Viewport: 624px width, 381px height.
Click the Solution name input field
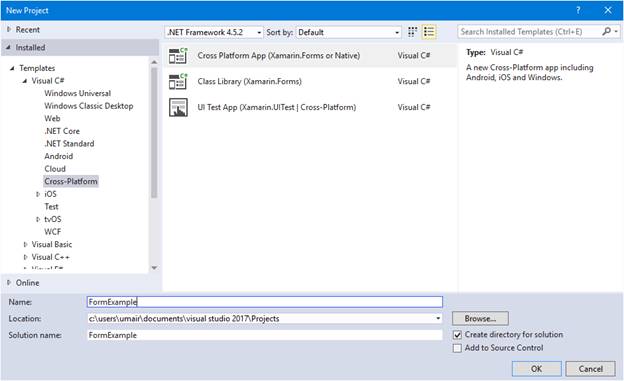tap(265, 335)
